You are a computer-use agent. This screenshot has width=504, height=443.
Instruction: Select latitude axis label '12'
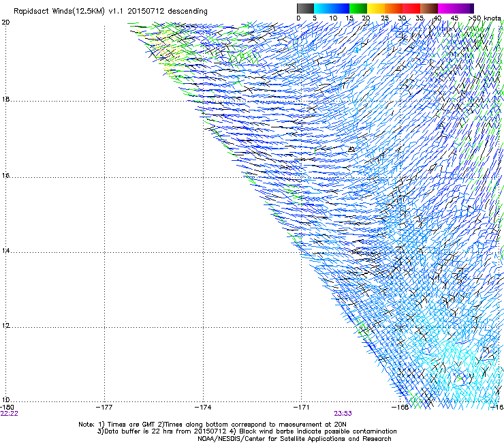click(5, 326)
